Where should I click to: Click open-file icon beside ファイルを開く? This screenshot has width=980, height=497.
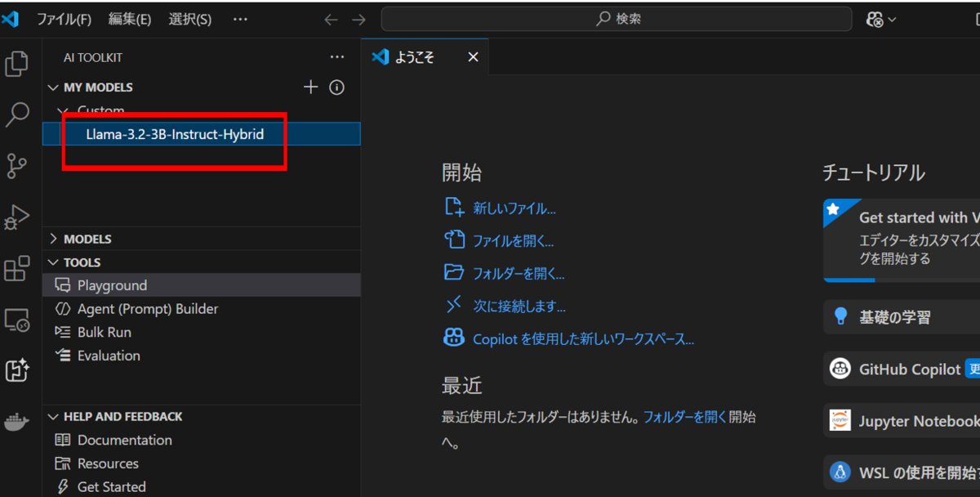click(454, 240)
